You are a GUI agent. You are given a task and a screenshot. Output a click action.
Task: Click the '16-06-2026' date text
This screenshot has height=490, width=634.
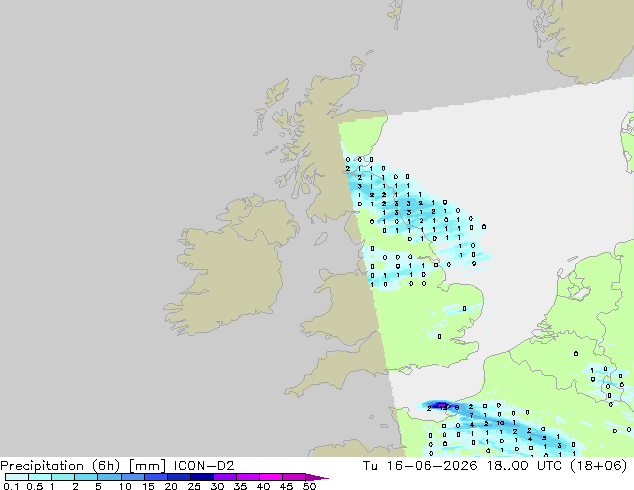click(432, 466)
